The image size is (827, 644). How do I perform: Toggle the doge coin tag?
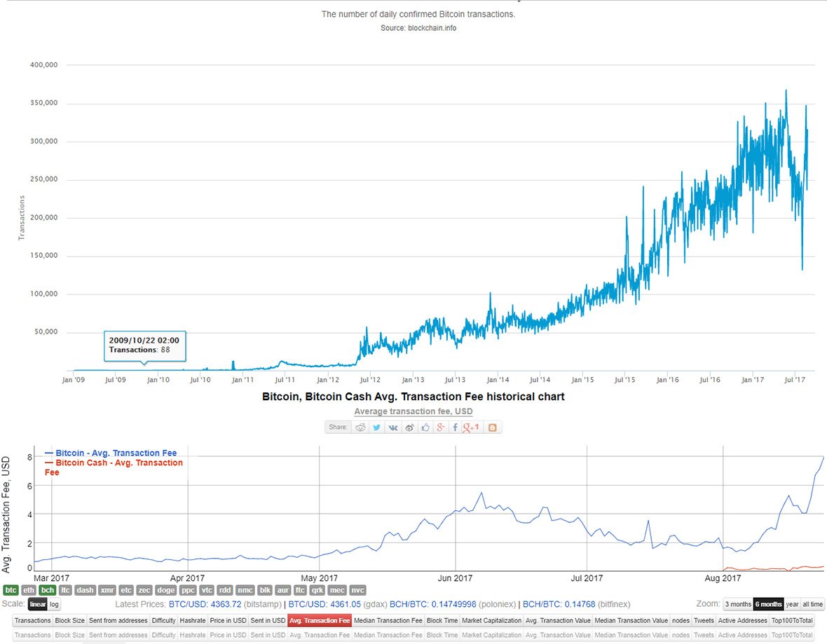pos(165,590)
